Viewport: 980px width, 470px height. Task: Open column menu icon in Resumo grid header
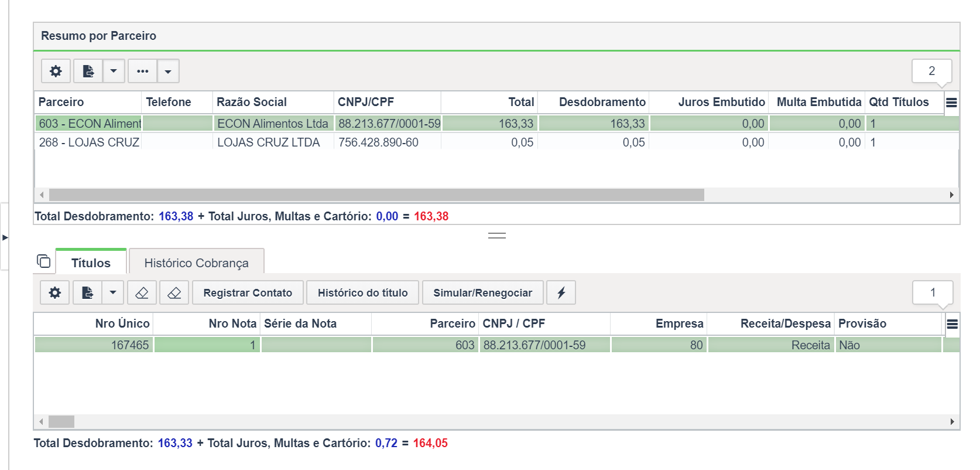click(x=951, y=103)
